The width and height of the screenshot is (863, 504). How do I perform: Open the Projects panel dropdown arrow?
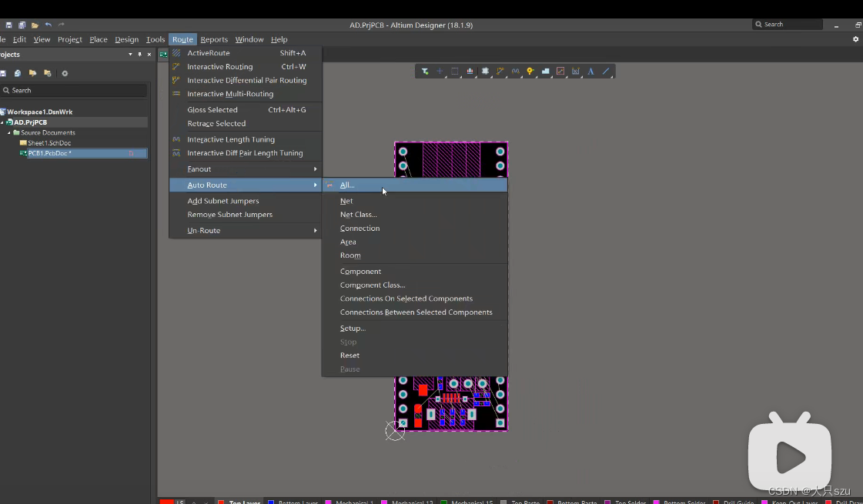click(x=130, y=55)
